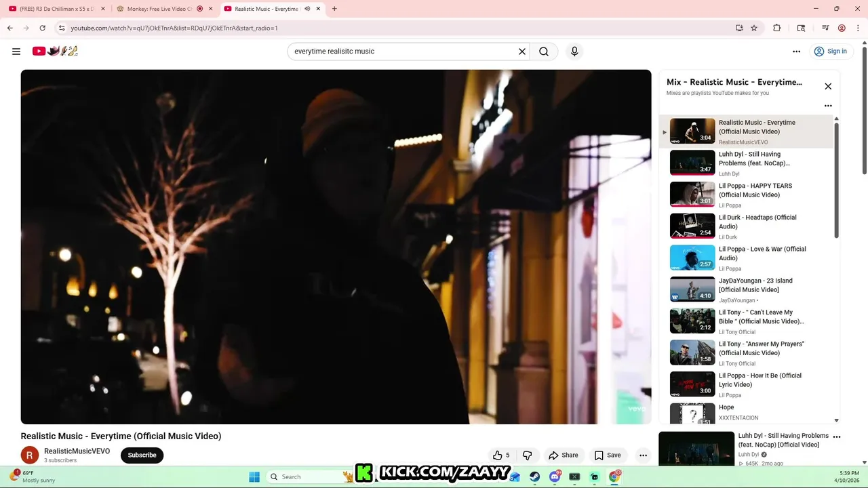Play Lil Poppa HAPPY TEARS from playlist
868x488 pixels.
(x=746, y=195)
